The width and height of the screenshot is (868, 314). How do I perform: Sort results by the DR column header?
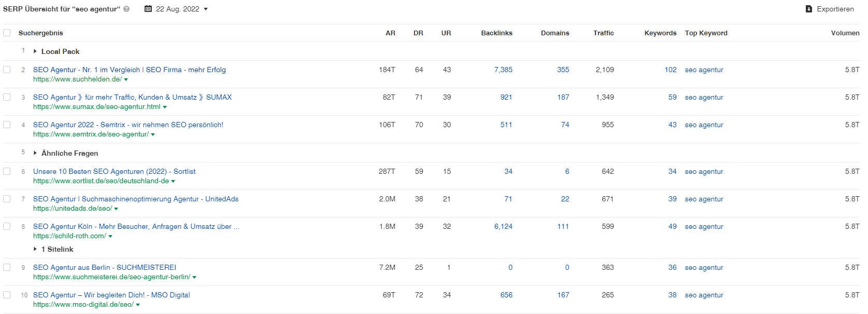click(x=418, y=33)
